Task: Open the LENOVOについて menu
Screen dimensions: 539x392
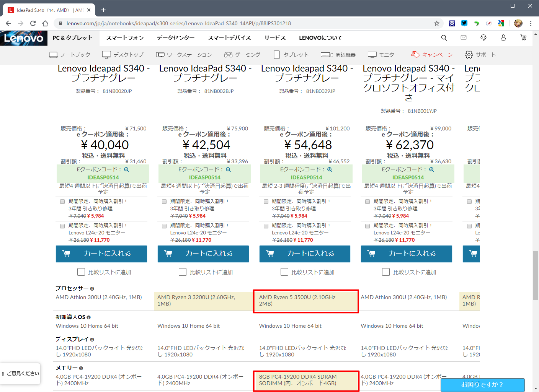Action: point(321,38)
